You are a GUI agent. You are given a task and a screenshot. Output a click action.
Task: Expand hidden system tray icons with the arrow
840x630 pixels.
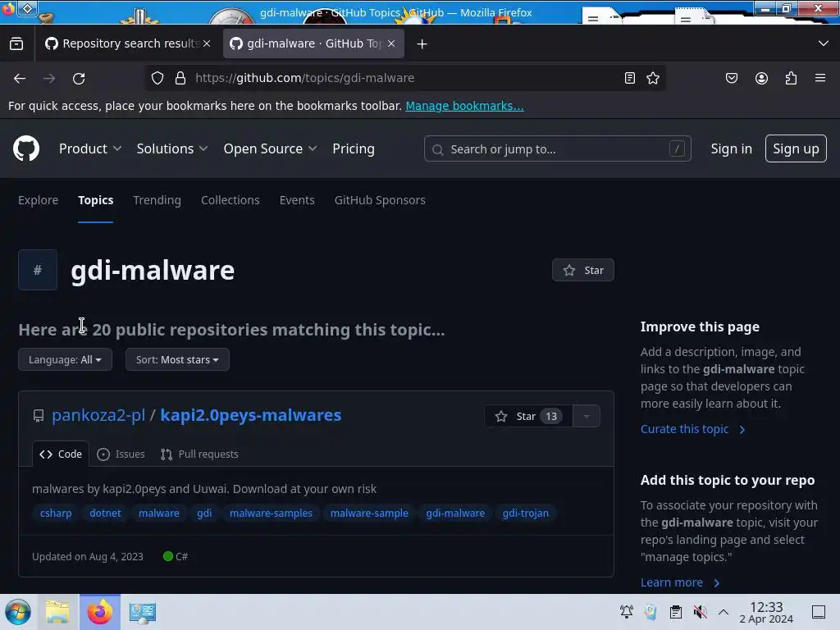pyautogui.click(x=724, y=612)
